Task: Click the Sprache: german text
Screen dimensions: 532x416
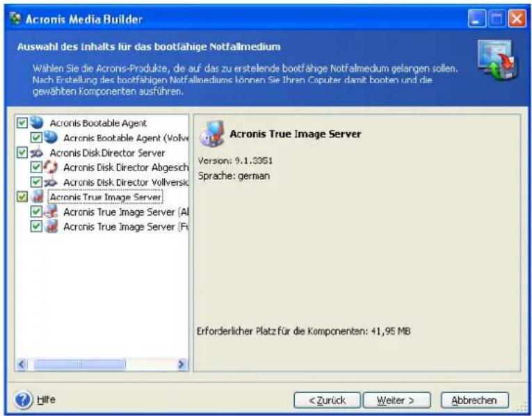Action: coord(234,176)
